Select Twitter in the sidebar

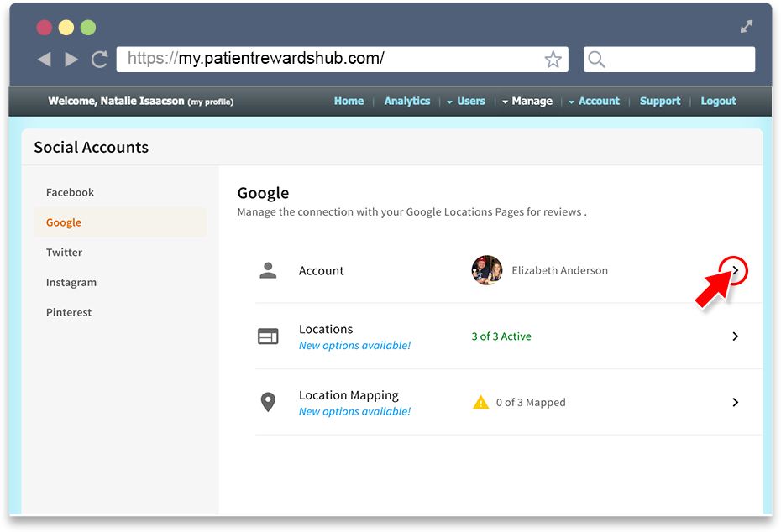[65, 253]
